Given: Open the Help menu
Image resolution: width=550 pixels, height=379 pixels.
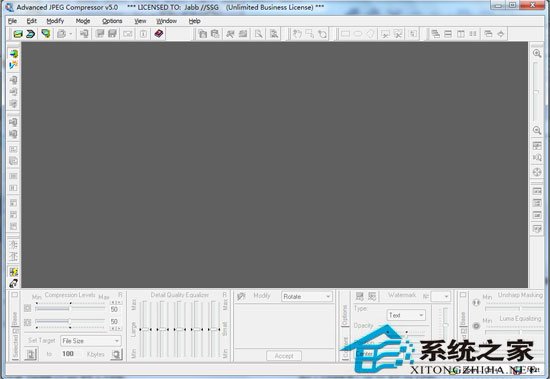Looking at the screenshot, I should [x=194, y=21].
